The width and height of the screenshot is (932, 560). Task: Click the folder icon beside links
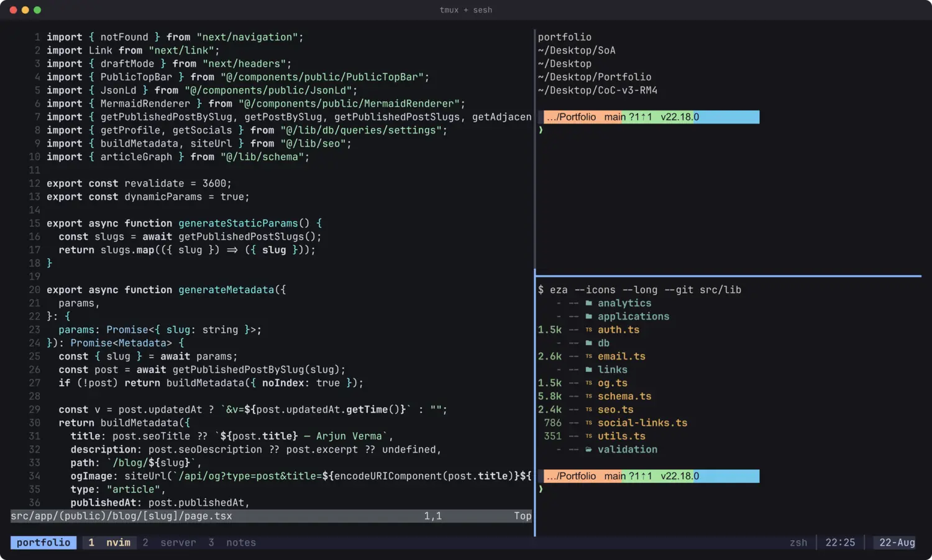click(x=588, y=369)
